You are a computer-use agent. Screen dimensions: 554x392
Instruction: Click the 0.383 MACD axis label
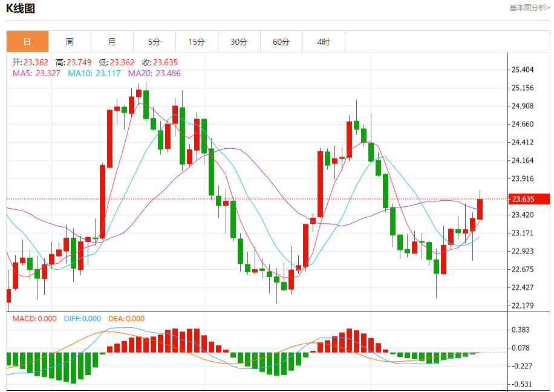pos(521,330)
